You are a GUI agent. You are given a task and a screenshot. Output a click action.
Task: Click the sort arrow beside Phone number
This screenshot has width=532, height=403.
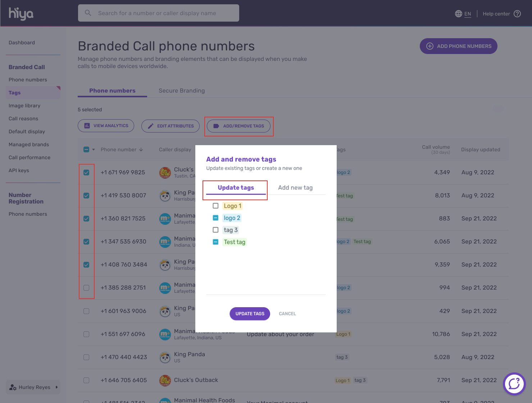141,149
